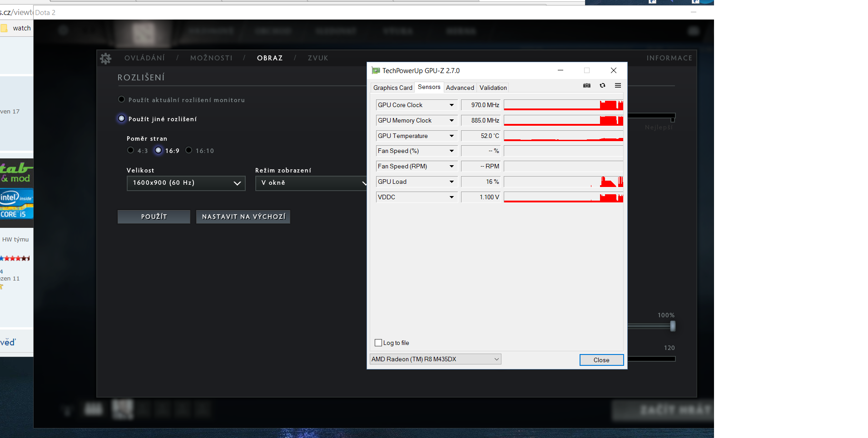Expand the Velikost 1600x900 resolution dropdown
The width and height of the screenshot is (868, 438).
coord(186,183)
